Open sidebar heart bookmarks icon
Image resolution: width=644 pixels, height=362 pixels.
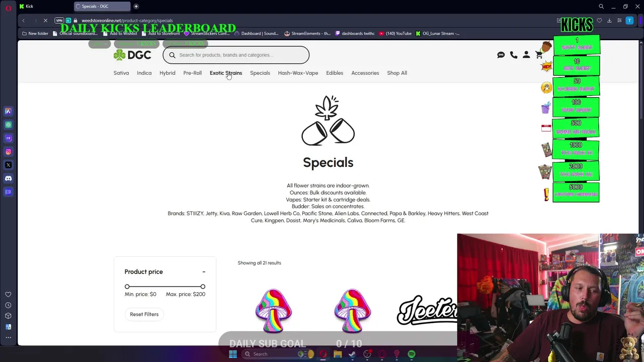click(x=8, y=295)
